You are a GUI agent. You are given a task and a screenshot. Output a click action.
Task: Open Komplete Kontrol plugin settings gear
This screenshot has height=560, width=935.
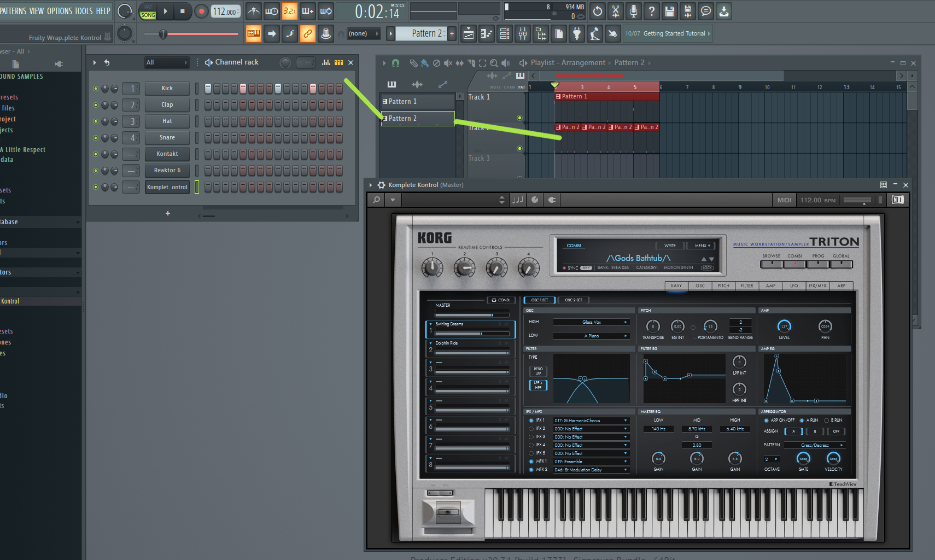coord(381,185)
